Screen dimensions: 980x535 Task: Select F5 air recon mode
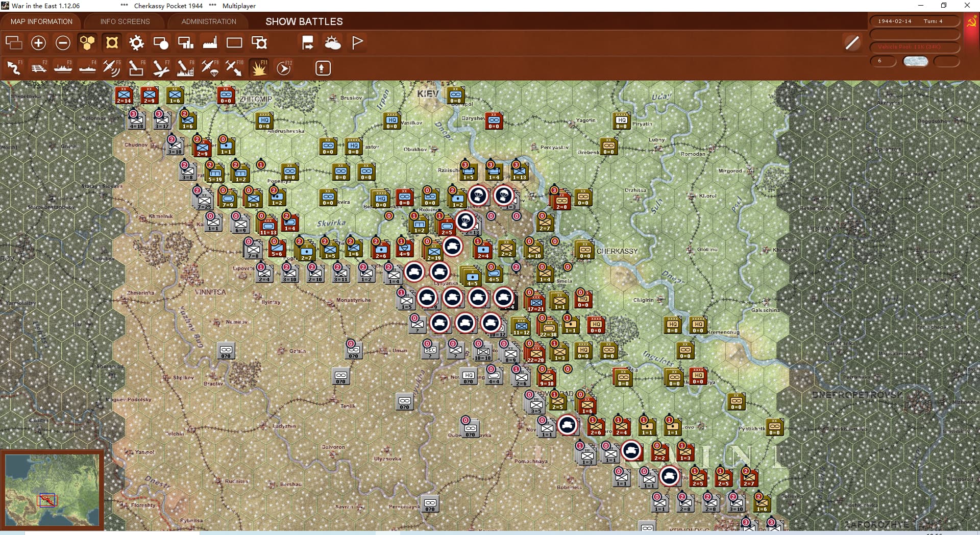(x=112, y=68)
